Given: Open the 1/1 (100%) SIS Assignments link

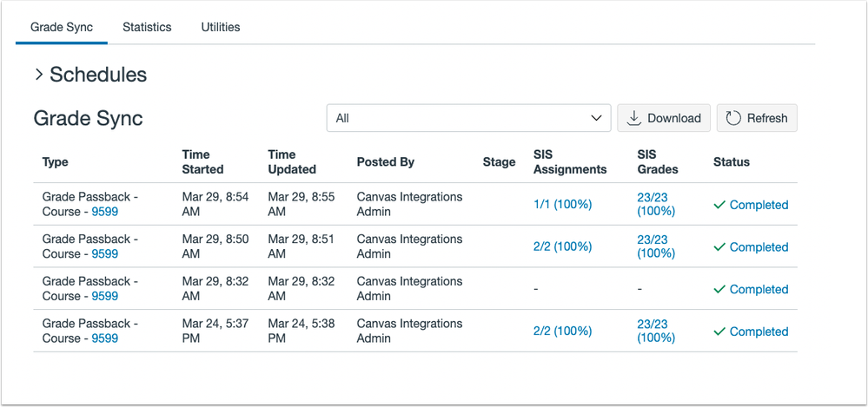Looking at the screenshot, I should coord(562,205).
